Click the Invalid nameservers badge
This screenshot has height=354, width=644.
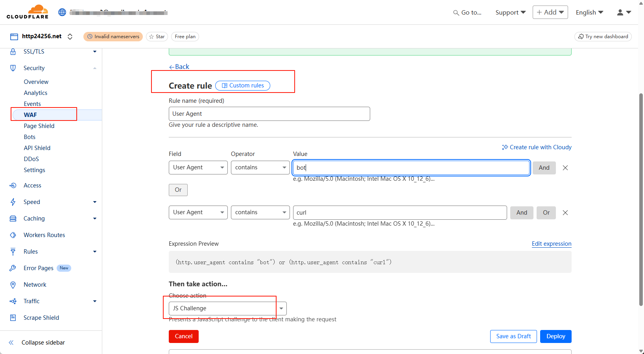coord(113,37)
